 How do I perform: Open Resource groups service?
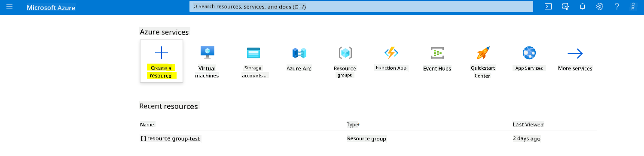[345, 62]
